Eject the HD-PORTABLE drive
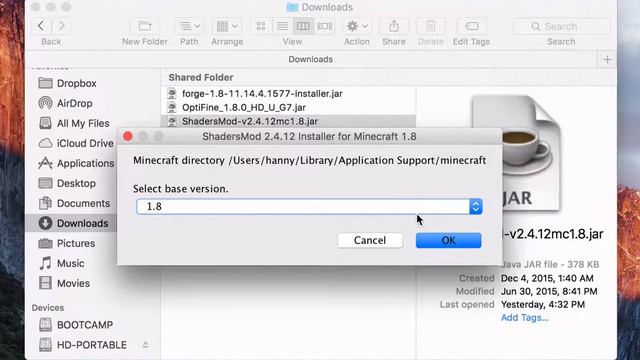 [145, 345]
